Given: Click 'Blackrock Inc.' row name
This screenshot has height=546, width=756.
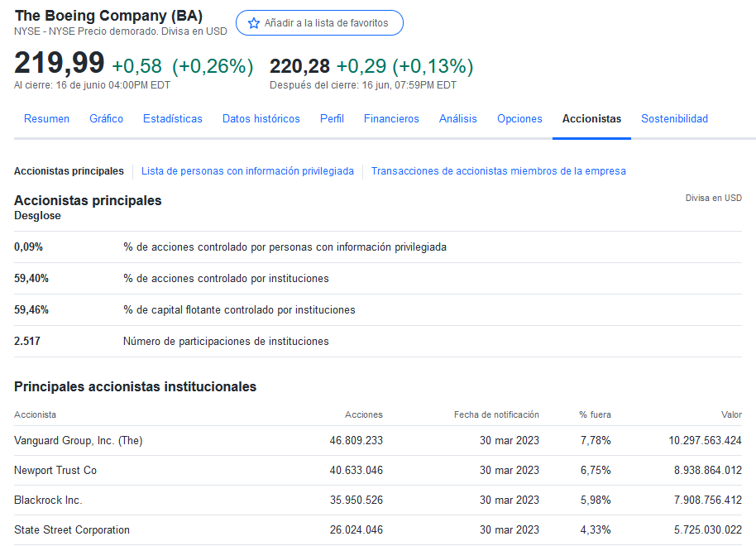Looking at the screenshot, I should (x=48, y=500).
